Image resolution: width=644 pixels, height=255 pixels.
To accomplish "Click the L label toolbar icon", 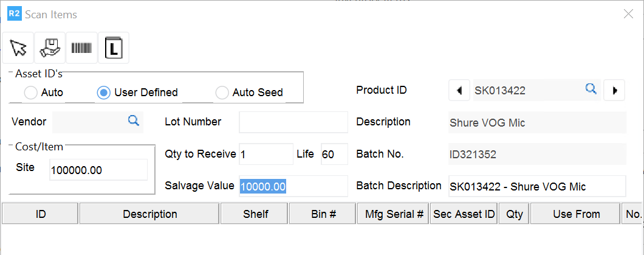I will (x=113, y=47).
